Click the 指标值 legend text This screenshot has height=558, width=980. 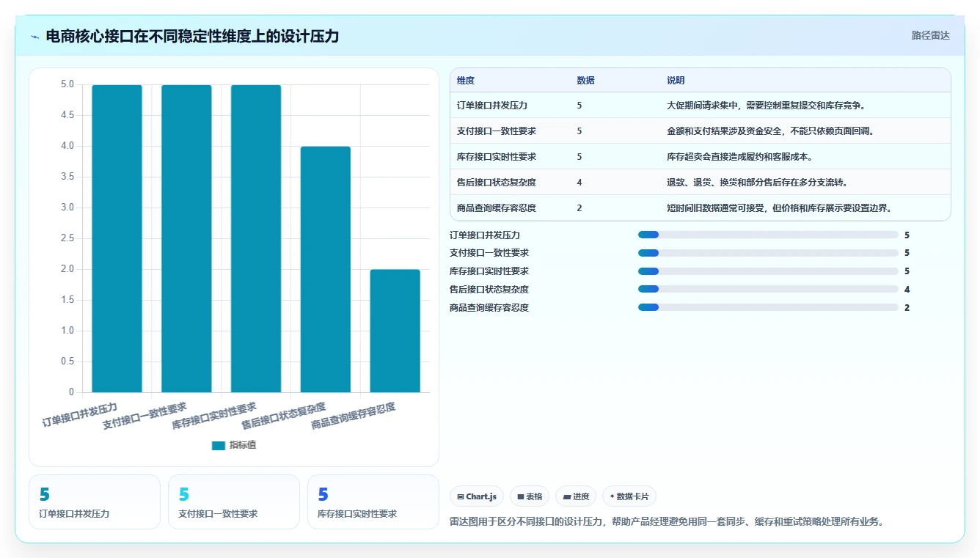click(243, 445)
